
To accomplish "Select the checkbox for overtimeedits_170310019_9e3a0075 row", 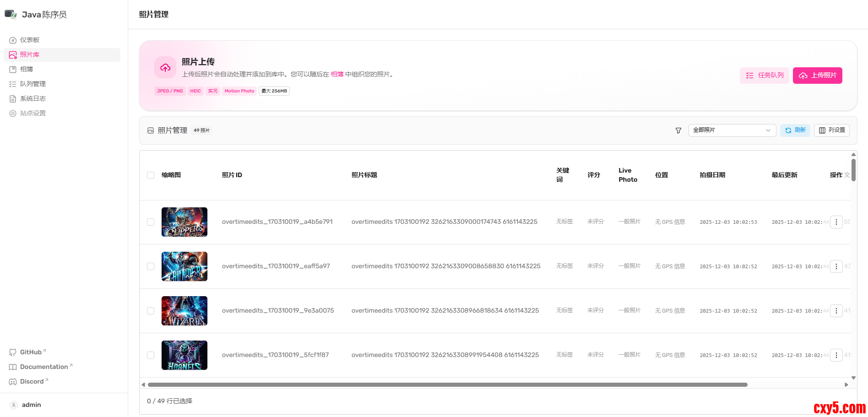I will pyautogui.click(x=151, y=311).
